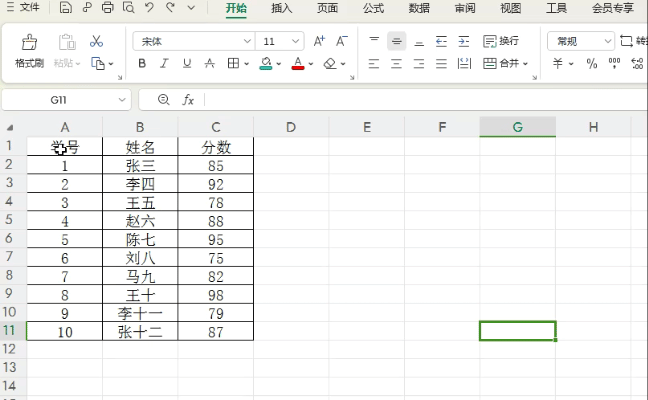Open font size dropdown 11
The height and width of the screenshot is (400, 648).
pyautogui.click(x=295, y=41)
